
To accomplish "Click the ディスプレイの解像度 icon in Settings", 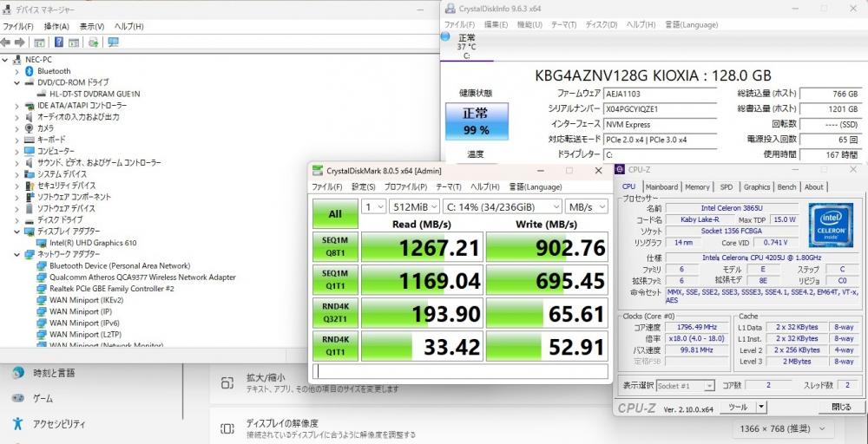I will point(227,428).
